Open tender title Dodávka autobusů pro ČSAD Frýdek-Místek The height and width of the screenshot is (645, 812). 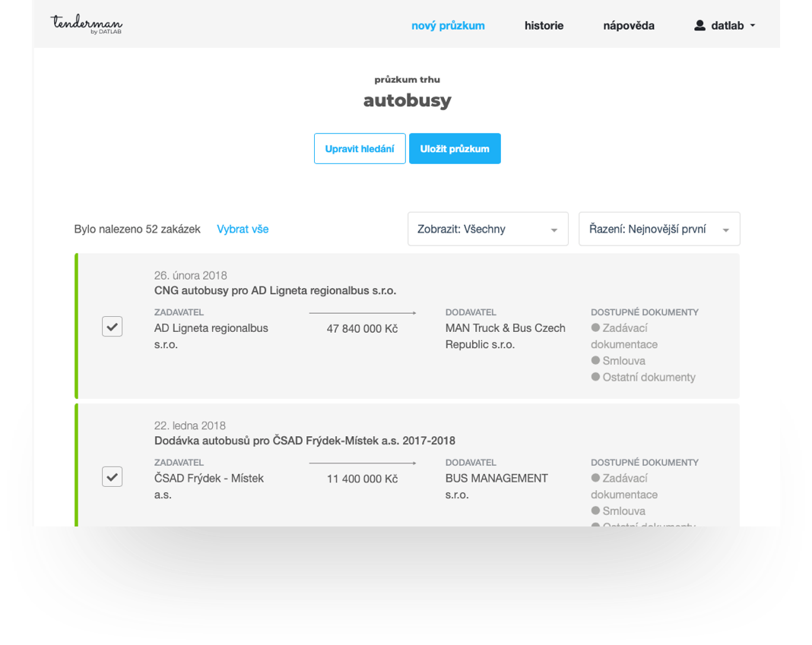(304, 441)
